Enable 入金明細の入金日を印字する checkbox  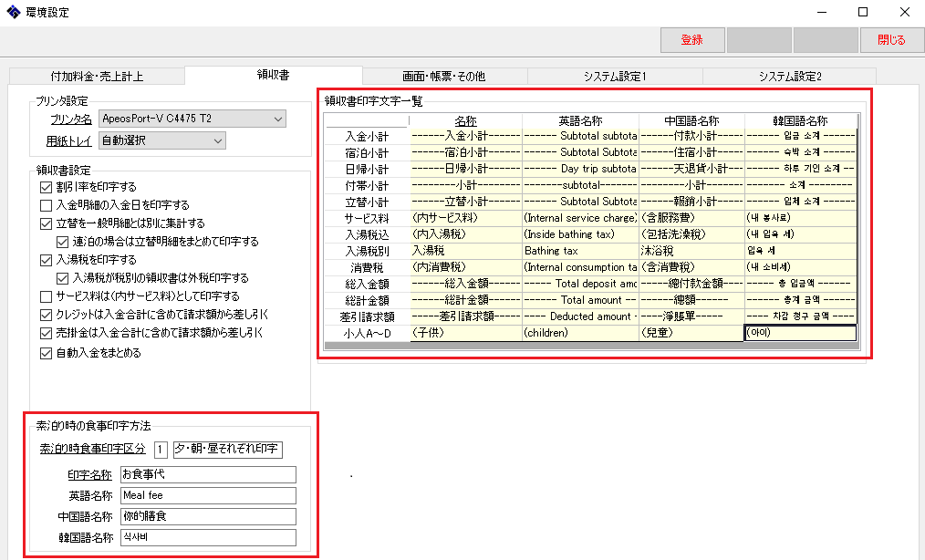pyautogui.click(x=47, y=205)
